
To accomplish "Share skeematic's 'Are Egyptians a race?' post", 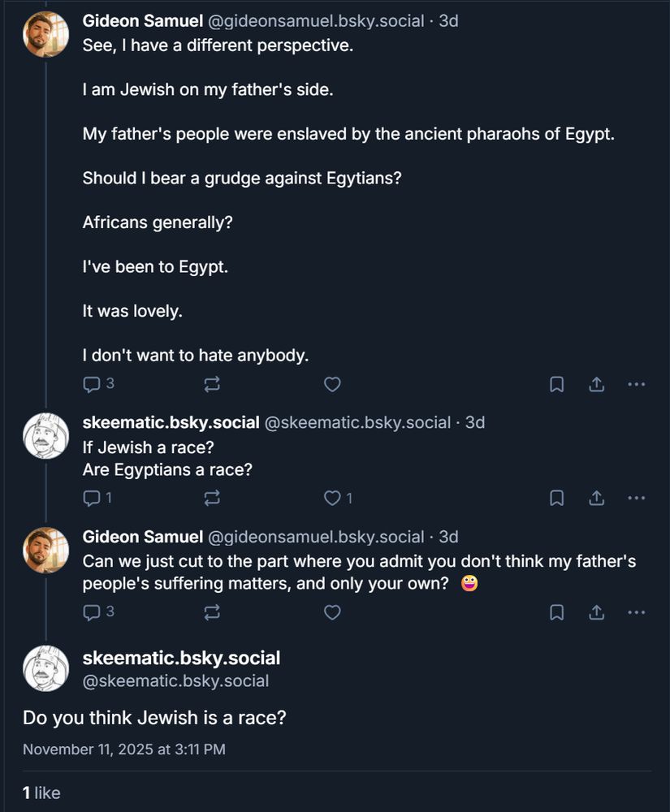I will pyautogui.click(x=597, y=499).
